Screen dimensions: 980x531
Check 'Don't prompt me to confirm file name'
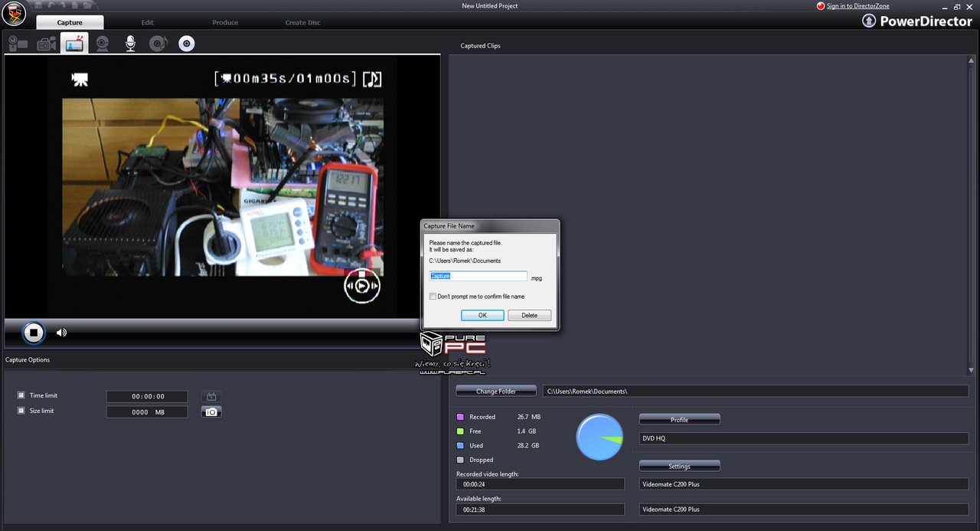[433, 297]
